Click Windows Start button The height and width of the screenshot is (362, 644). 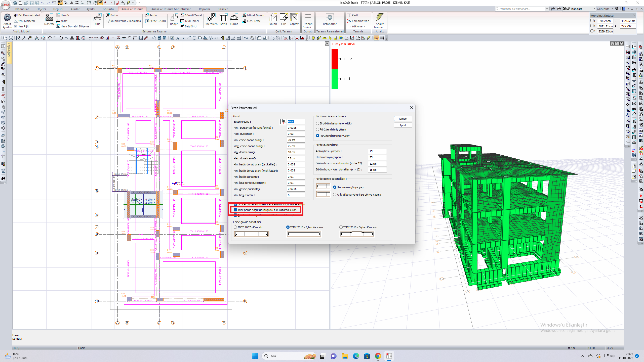255,356
